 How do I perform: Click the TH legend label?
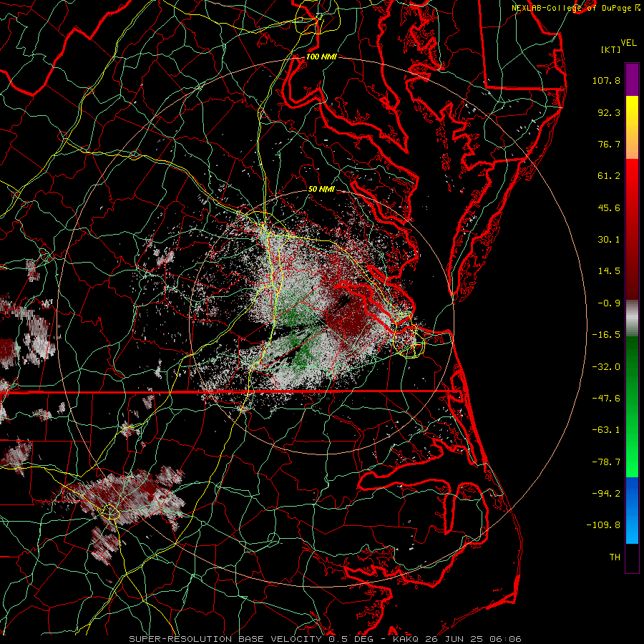pyautogui.click(x=615, y=557)
